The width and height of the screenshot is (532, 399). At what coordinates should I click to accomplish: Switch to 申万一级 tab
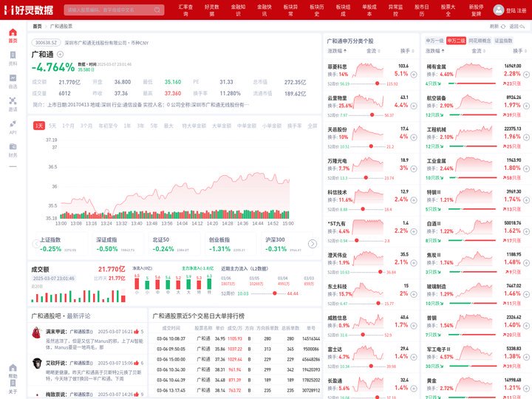pyautogui.click(x=434, y=41)
